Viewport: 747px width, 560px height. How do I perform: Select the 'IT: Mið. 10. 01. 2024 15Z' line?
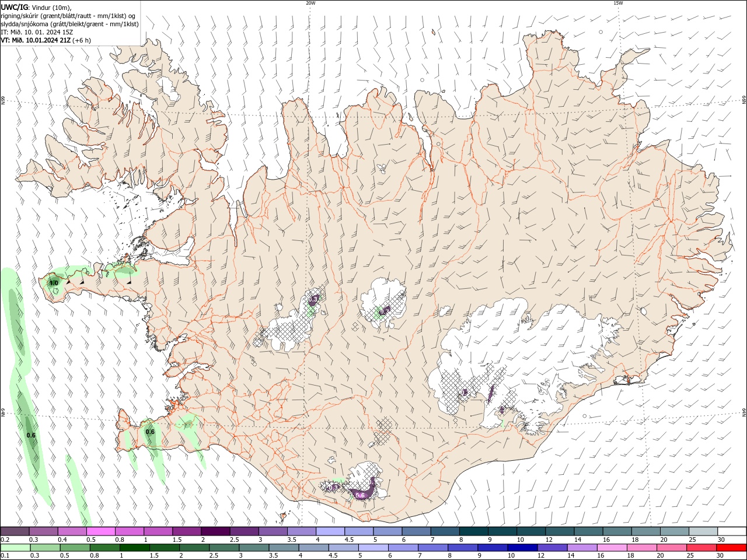(37, 32)
